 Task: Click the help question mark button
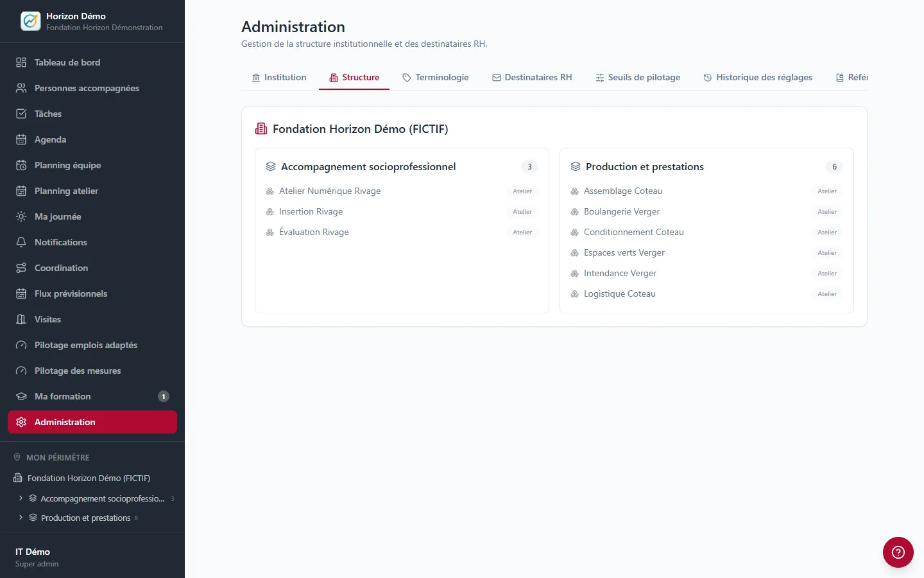898,552
